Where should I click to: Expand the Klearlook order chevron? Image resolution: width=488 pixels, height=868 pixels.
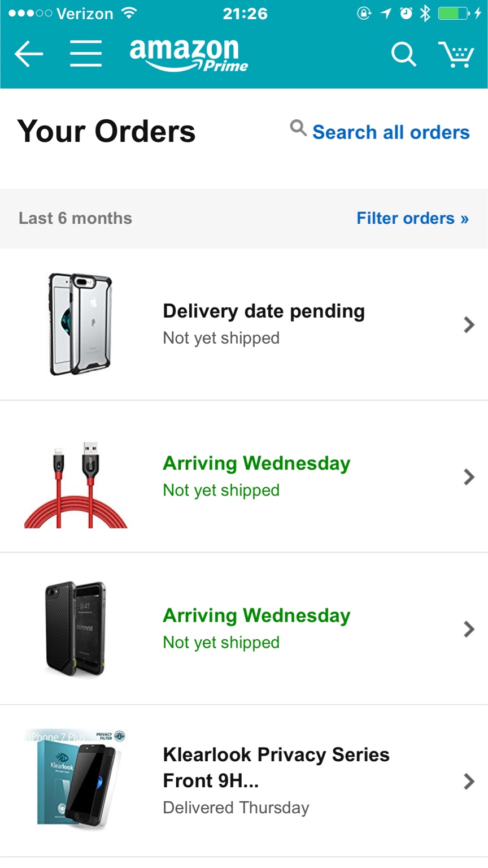click(469, 782)
